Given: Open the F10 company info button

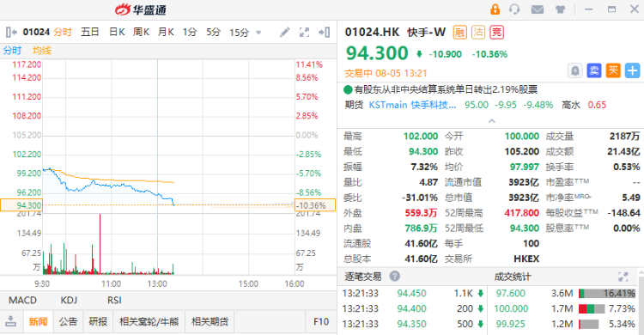Looking at the screenshot, I should (x=321, y=321).
